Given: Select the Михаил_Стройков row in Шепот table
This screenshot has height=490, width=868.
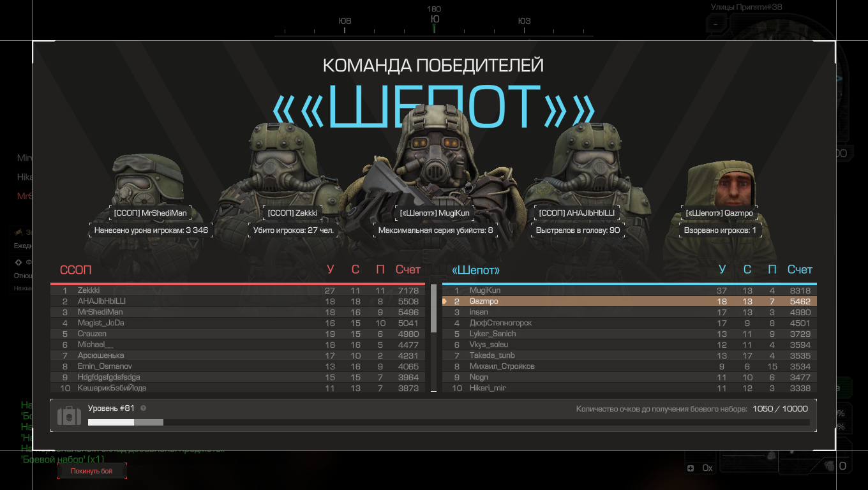Looking at the screenshot, I should click(x=629, y=366).
